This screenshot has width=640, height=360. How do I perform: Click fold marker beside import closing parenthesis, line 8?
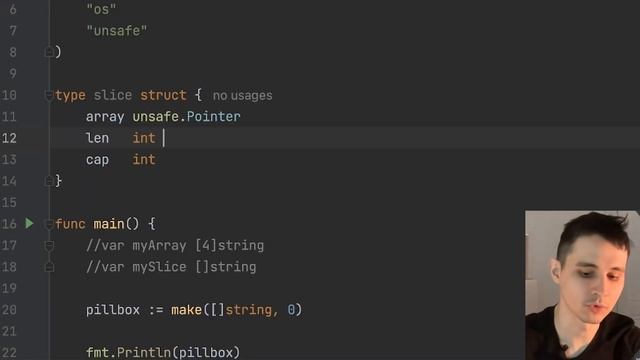[49, 52]
